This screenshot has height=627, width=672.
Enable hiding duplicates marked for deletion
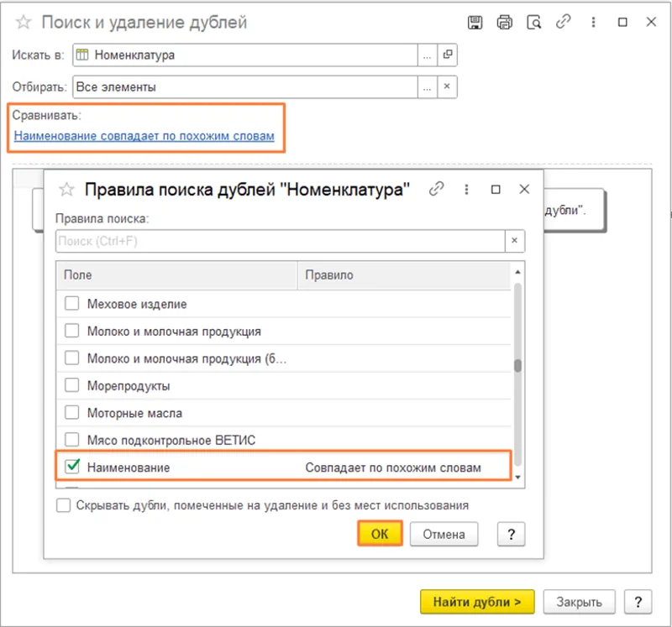pyautogui.click(x=62, y=505)
